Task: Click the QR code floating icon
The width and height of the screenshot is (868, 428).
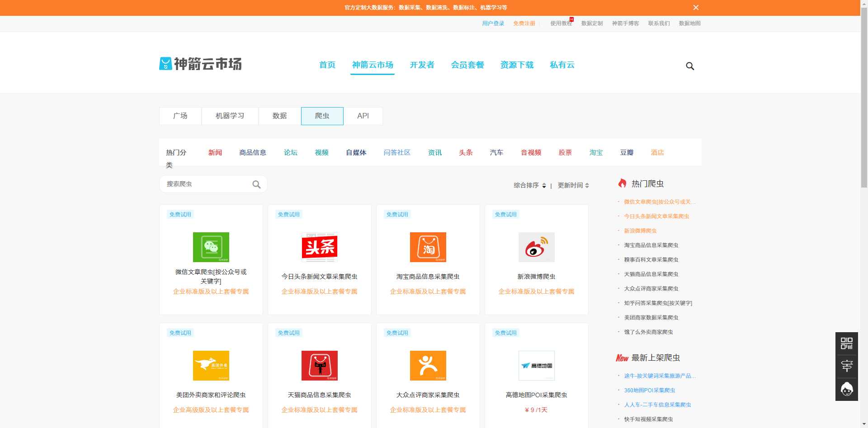Action: (x=847, y=343)
